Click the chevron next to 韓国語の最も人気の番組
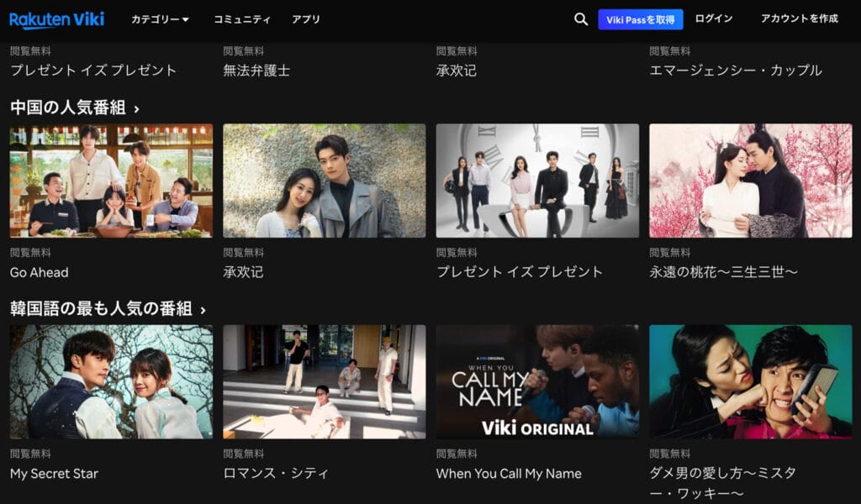Viewport: 861px width, 504px height. (203, 310)
